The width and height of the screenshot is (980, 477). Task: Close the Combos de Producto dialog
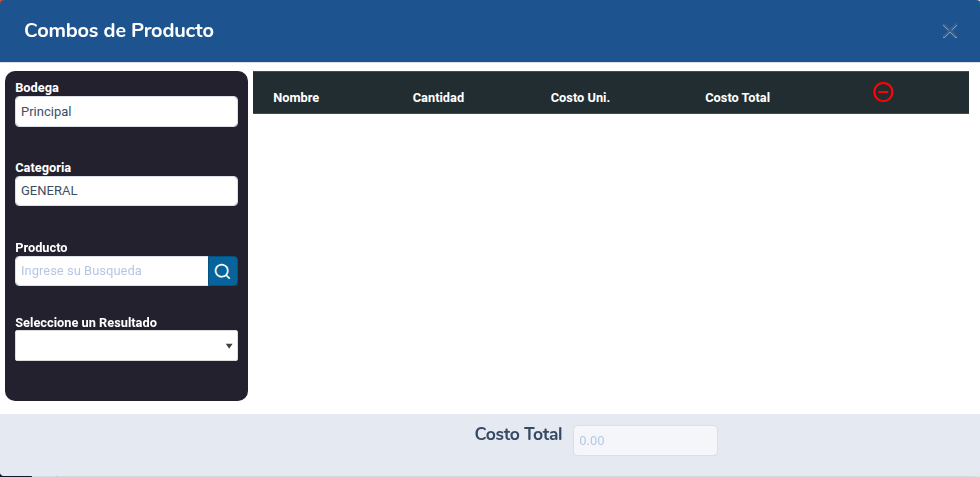(949, 31)
